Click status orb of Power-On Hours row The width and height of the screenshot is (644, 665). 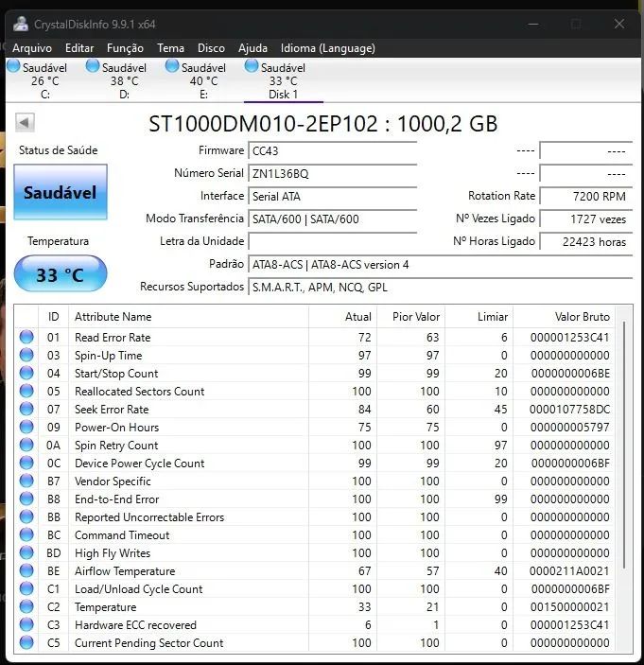[26, 427]
